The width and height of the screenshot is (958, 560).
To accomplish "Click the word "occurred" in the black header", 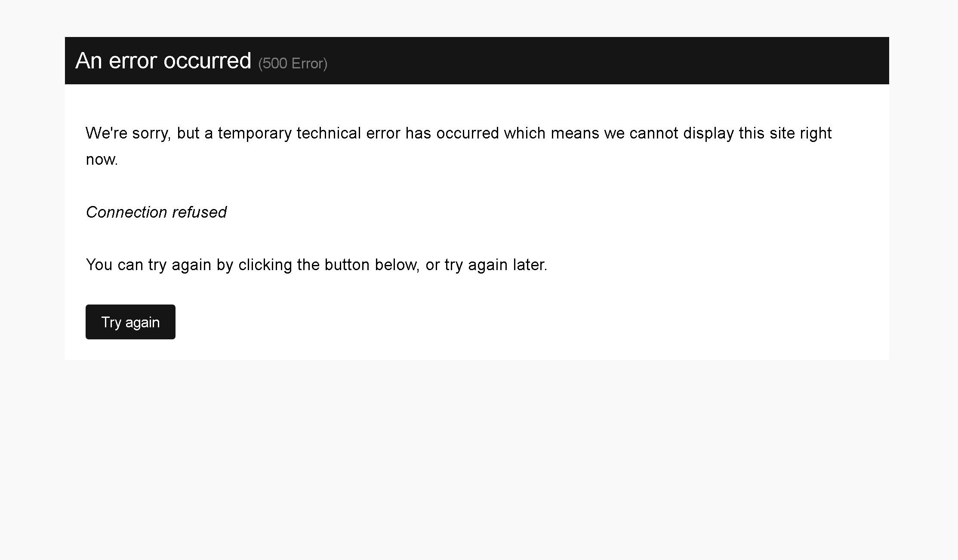I will click(x=207, y=61).
